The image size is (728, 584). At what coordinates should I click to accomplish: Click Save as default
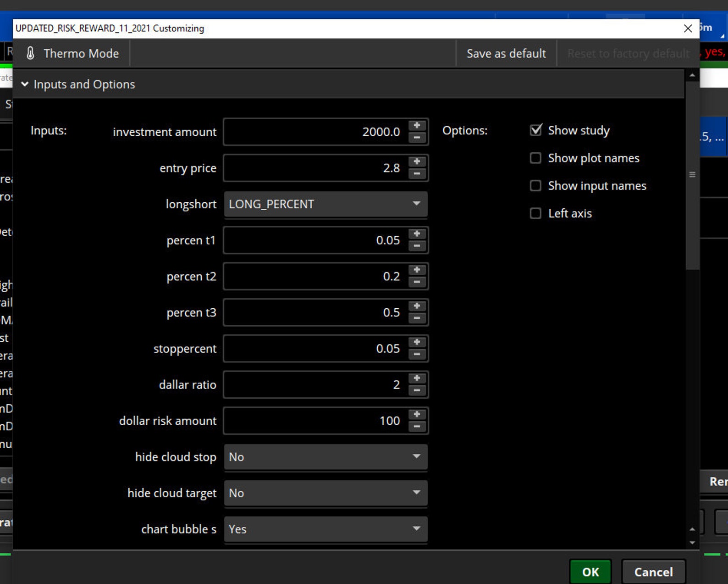tap(506, 54)
